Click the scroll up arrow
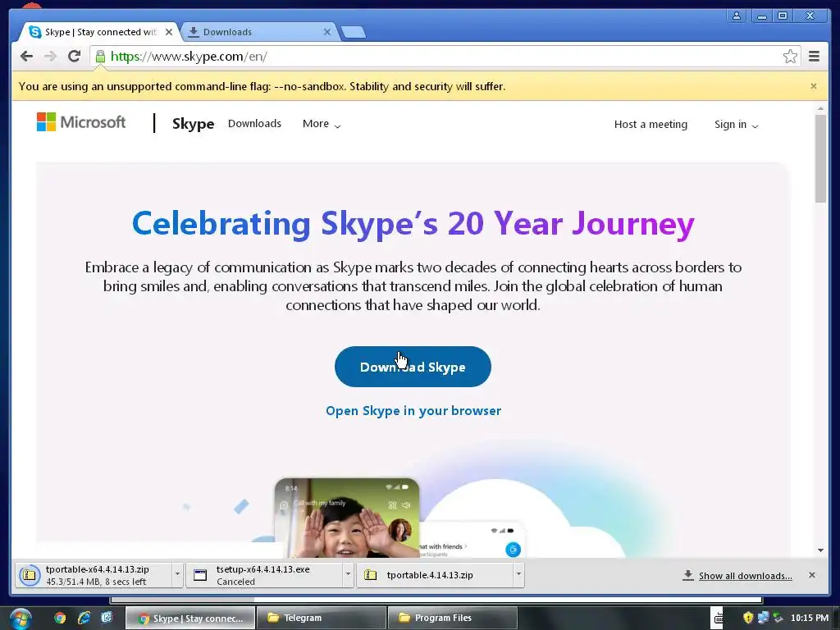 [820, 109]
